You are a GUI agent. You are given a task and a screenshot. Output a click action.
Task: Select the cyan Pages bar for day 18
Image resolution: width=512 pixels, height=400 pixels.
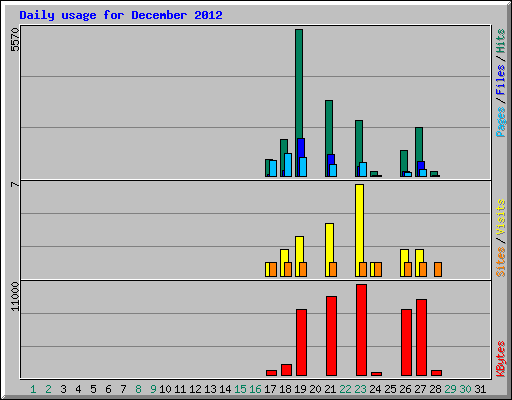(288, 165)
